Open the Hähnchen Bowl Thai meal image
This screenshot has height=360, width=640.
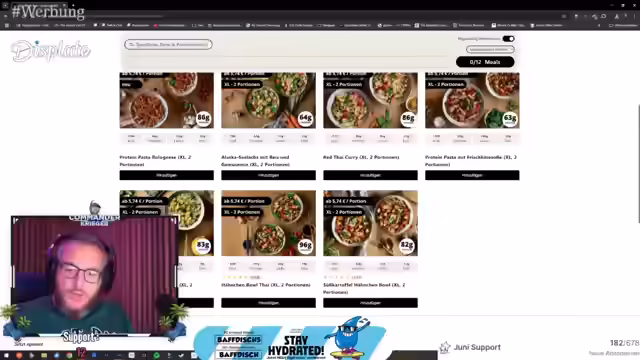coord(268,223)
